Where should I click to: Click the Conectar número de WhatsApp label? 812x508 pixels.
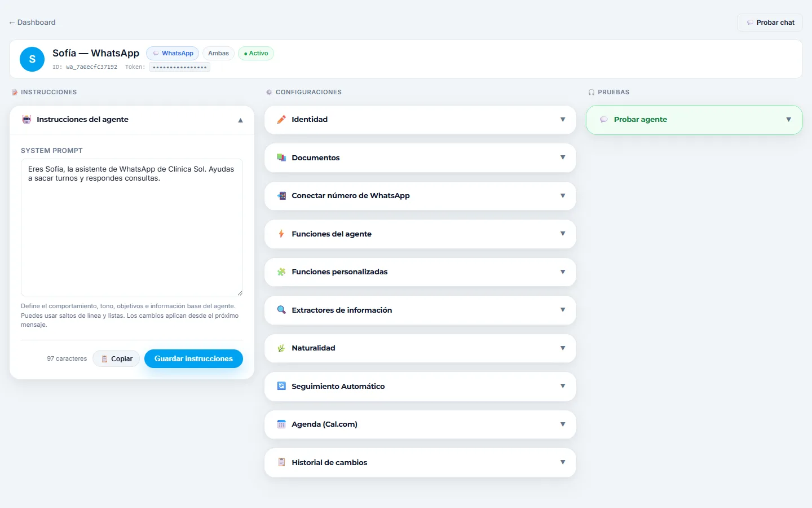click(351, 196)
